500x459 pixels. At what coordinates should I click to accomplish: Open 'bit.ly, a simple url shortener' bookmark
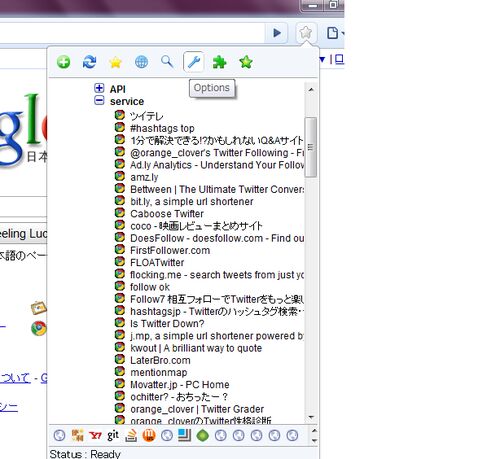point(192,202)
